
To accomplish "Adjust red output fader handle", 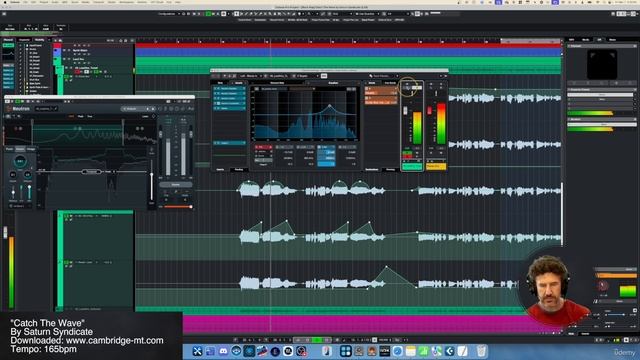I will 429,111.
